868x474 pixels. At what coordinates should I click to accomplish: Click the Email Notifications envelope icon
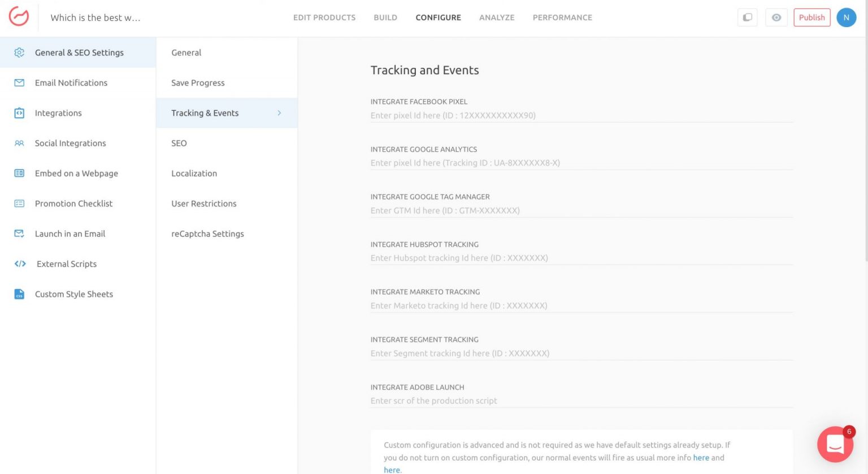pos(19,83)
